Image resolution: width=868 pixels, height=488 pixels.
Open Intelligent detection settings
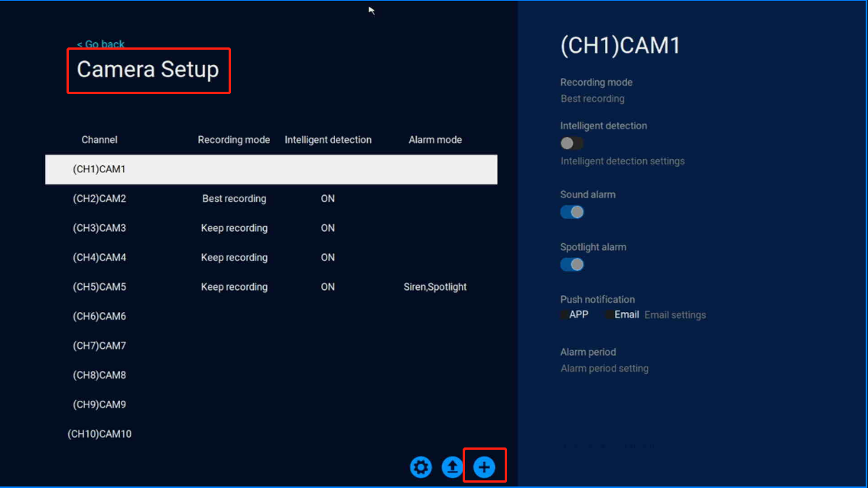[622, 161]
